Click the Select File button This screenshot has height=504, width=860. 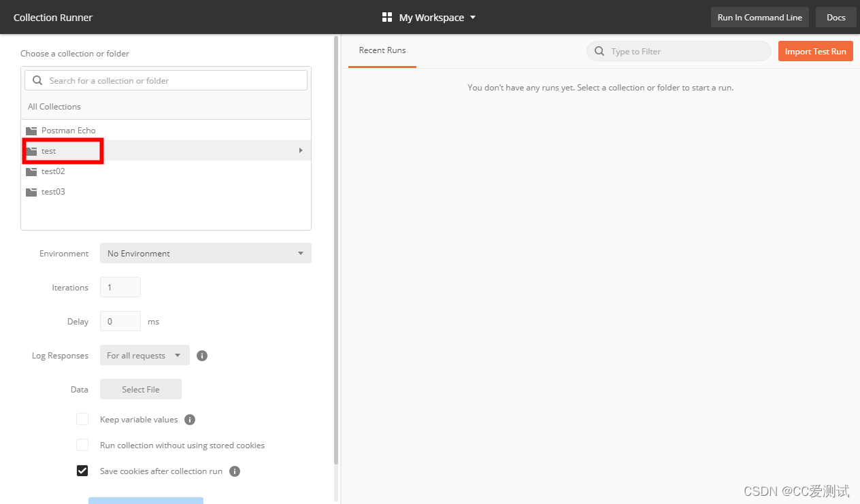141,389
